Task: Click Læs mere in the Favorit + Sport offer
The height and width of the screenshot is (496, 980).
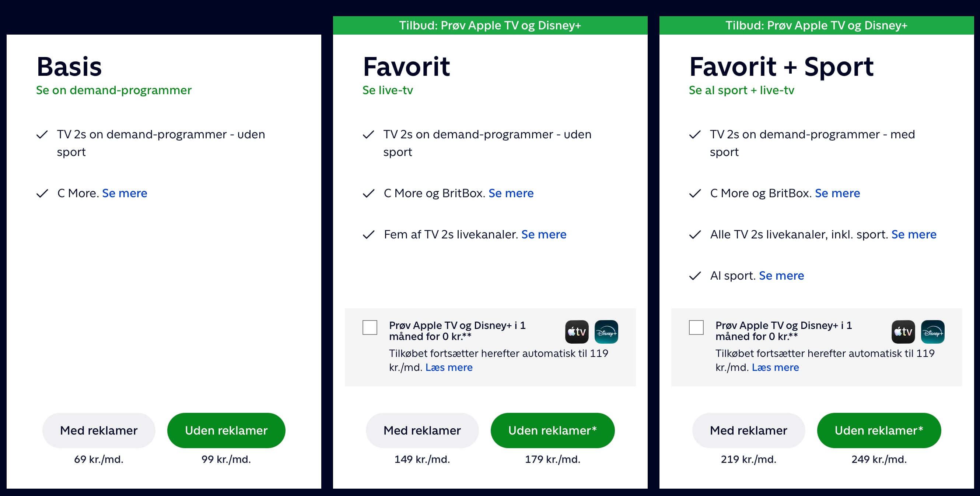Action: click(x=775, y=367)
